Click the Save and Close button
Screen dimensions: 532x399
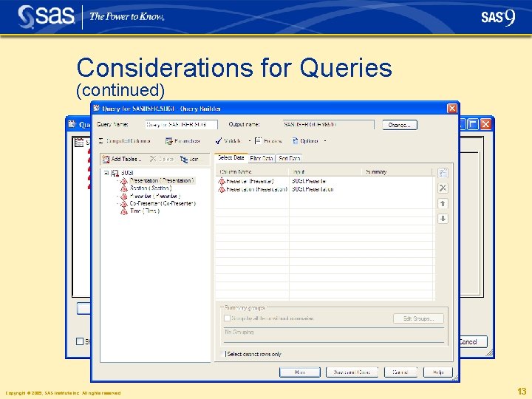[x=352, y=372]
